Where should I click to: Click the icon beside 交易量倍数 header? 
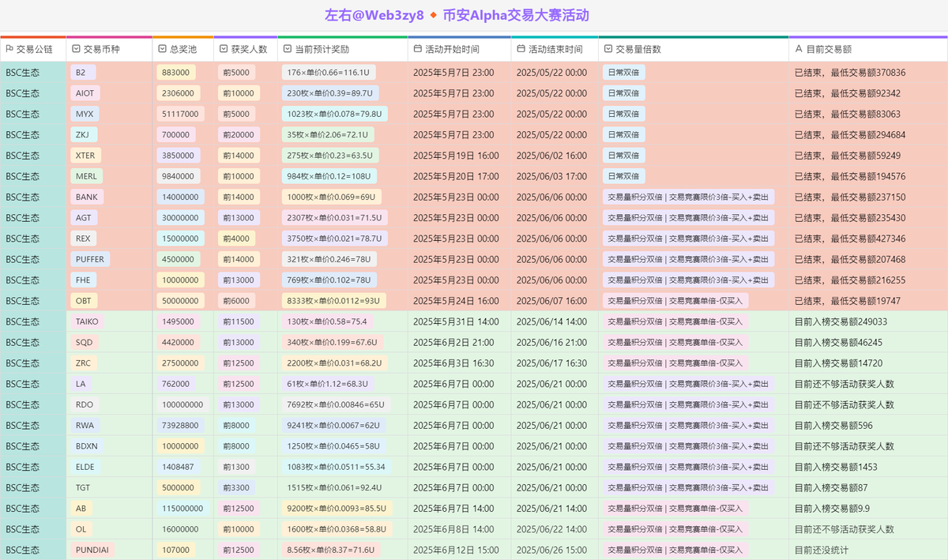608,49
